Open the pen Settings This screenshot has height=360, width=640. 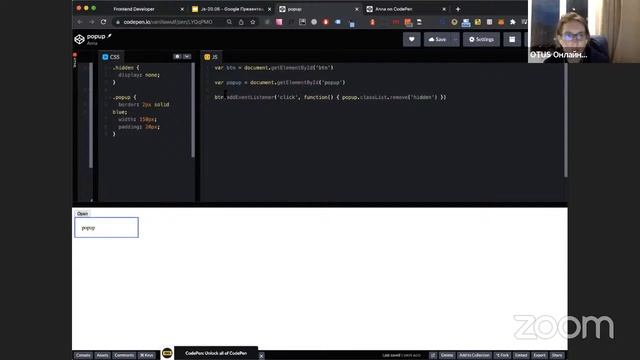(481, 40)
